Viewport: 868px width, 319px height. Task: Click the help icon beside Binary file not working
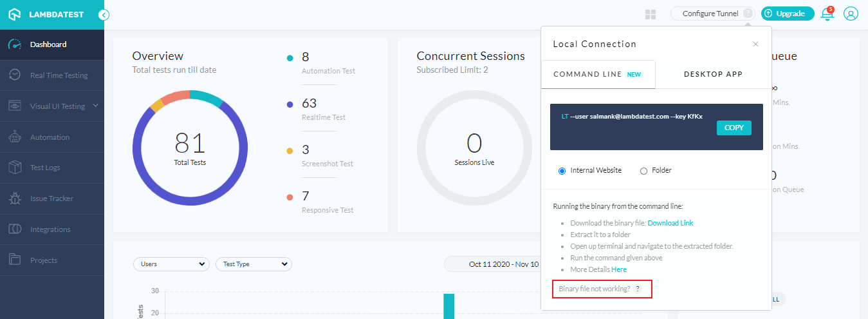tap(637, 289)
